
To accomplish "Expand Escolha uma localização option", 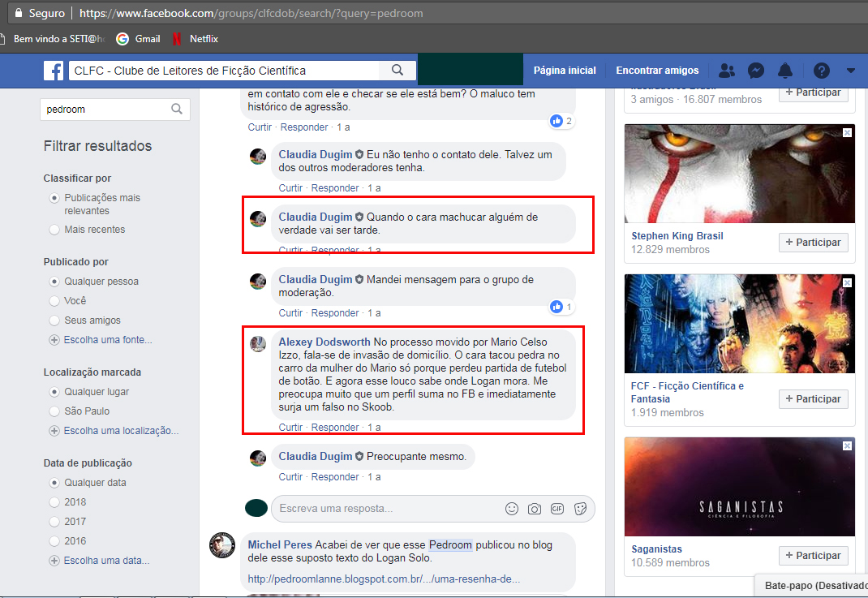I will point(114,430).
